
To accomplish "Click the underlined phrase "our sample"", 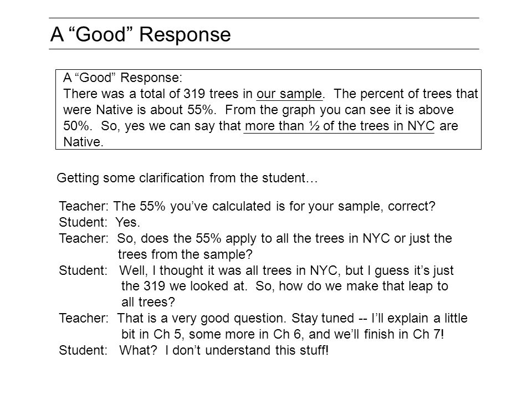I will 289,94.
